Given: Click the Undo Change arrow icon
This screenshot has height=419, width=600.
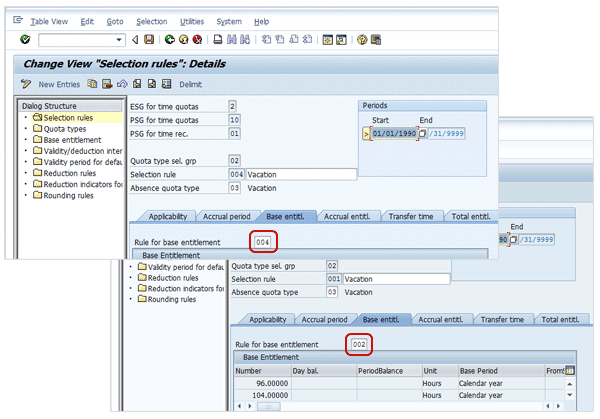Looking at the screenshot, I should pos(122,84).
